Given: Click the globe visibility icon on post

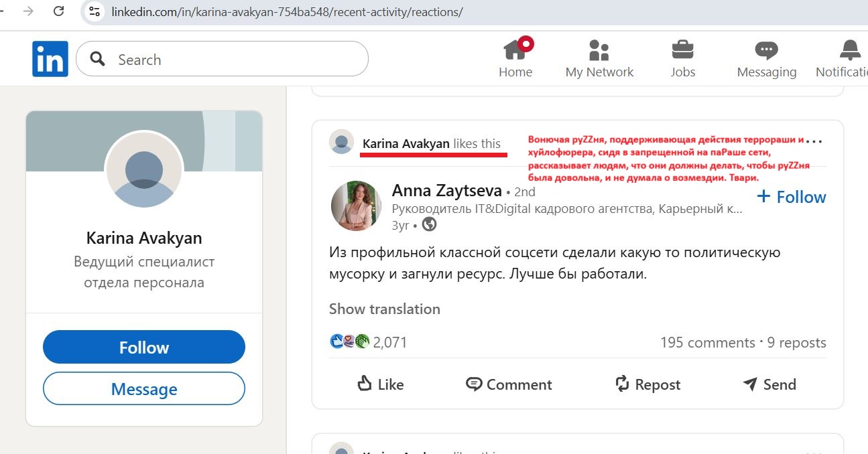Looking at the screenshot, I should (430, 225).
